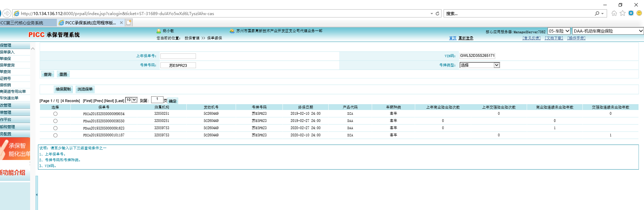Open the browser home page icon
Viewport: 644px width, 210px height.
[614, 13]
